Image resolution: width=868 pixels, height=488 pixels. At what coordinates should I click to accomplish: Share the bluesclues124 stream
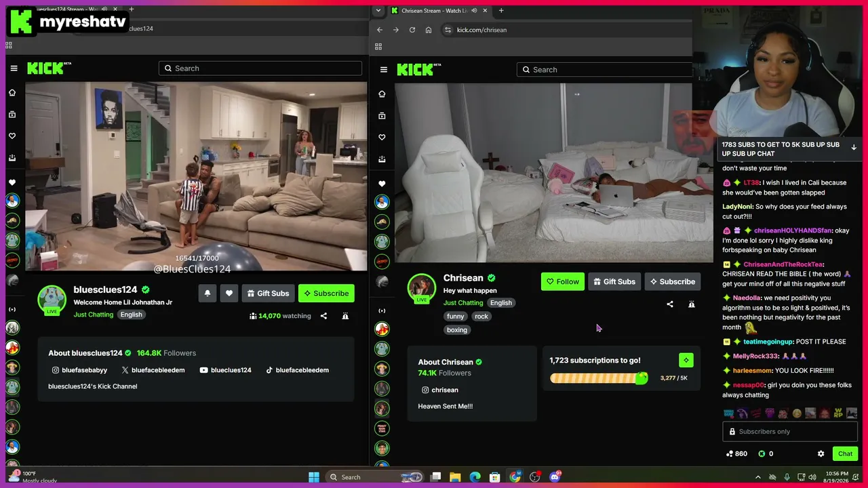(323, 316)
